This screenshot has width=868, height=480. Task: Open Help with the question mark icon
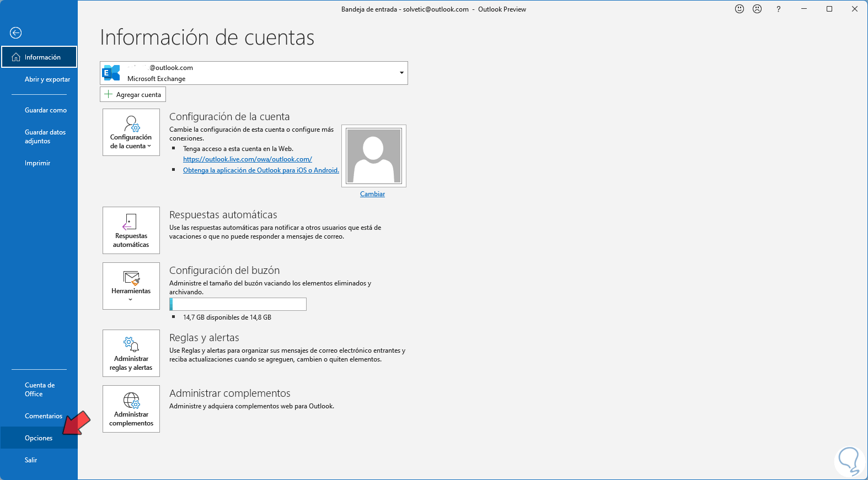tap(779, 9)
